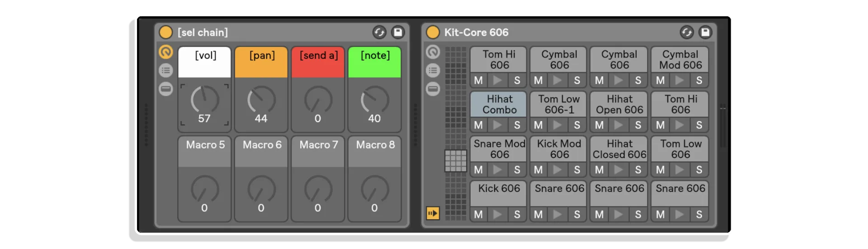Image resolution: width=868 pixels, height=249 pixels.
Task: Solo the Kick 606 pad
Action: 517,214
